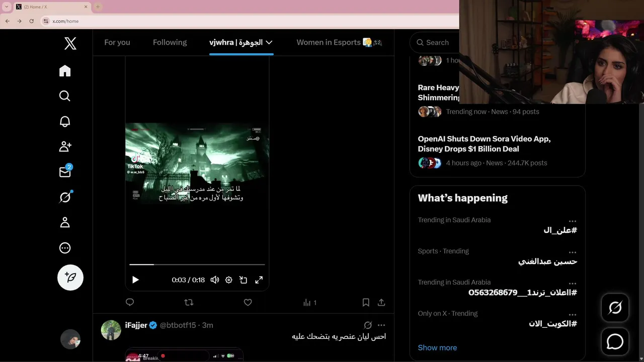Viewport: 644px width, 362px height.
Task: Switch to Women in Esports tab
Action: [339, 42]
